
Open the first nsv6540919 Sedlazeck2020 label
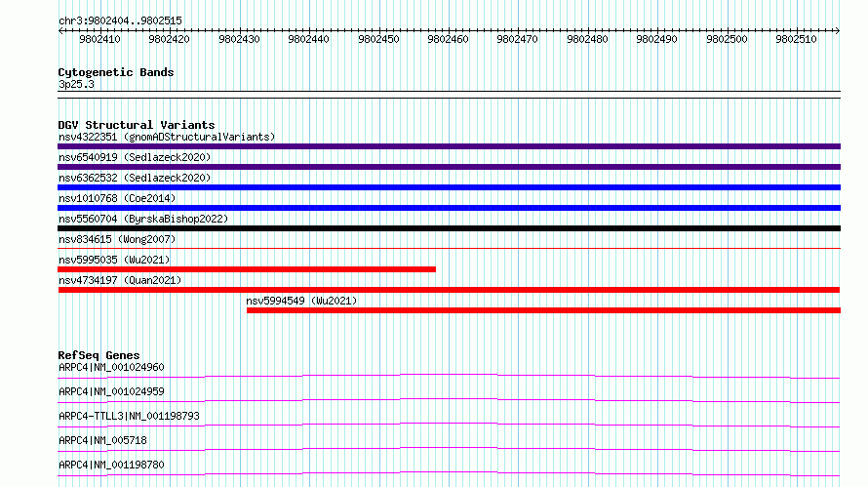click(135, 157)
